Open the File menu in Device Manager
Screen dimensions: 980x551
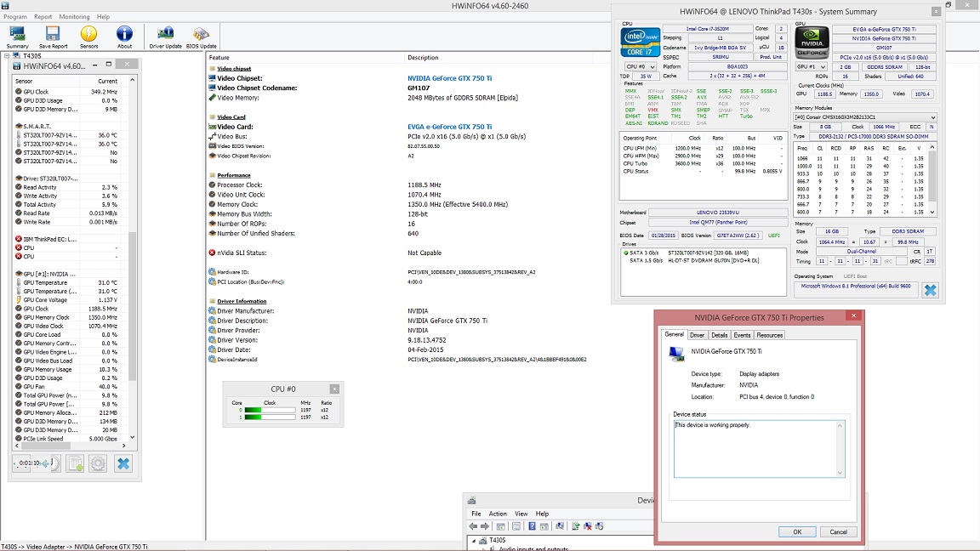coord(476,514)
